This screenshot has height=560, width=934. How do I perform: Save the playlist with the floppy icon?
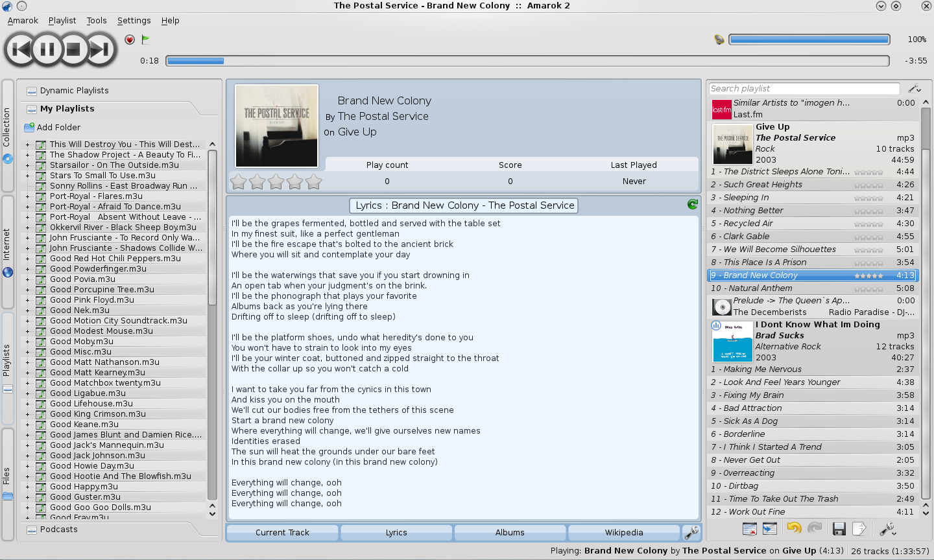[839, 530]
